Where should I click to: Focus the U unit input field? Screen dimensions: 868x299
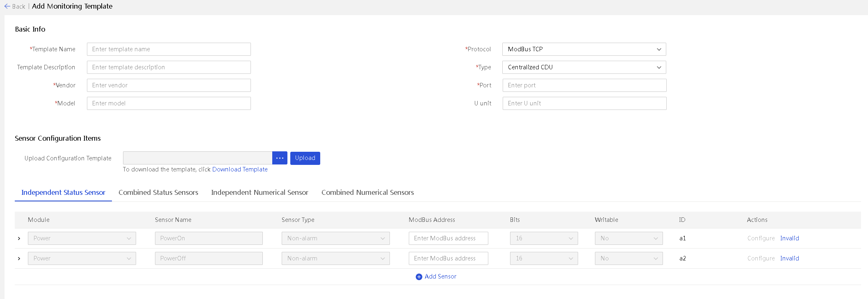coord(584,103)
